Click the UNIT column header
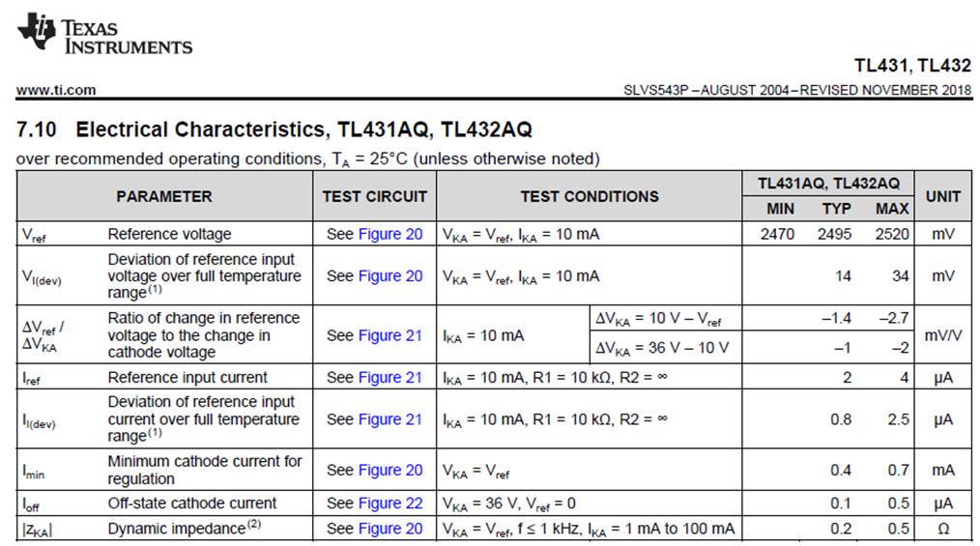980x546 pixels. (943, 196)
